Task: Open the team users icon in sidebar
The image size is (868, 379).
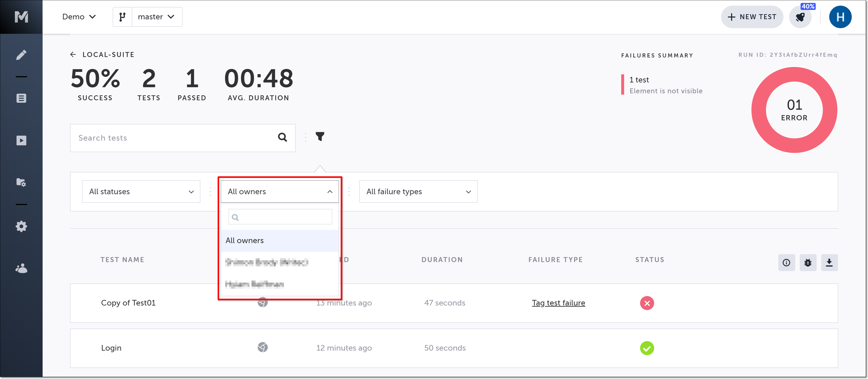Action: point(21,269)
